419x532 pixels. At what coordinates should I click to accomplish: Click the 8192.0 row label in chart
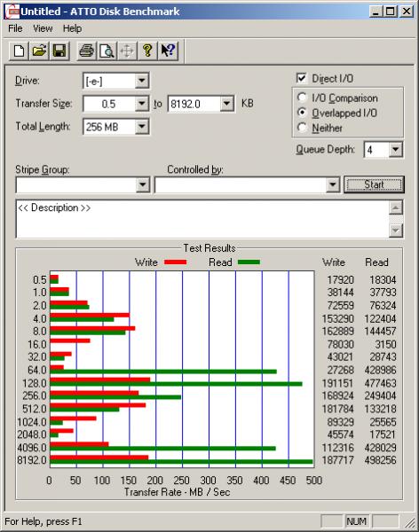(32, 460)
